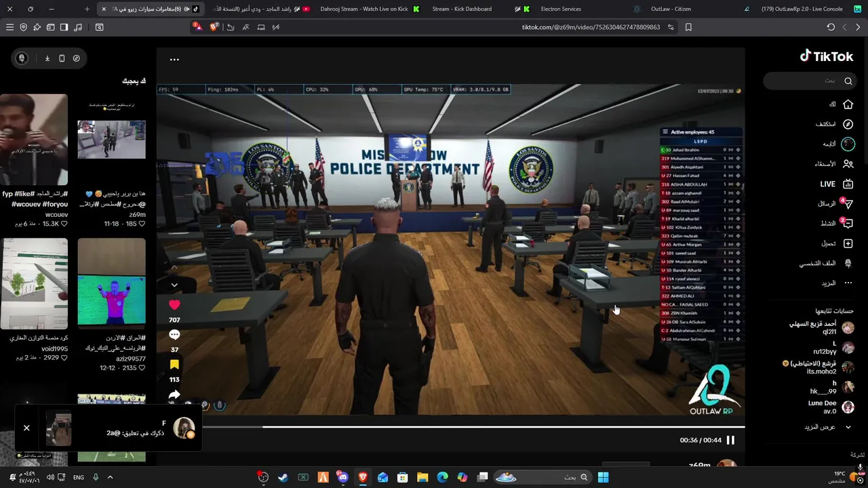Reload the page in the browser
The height and width of the screenshot is (488, 868).
(x=831, y=27)
